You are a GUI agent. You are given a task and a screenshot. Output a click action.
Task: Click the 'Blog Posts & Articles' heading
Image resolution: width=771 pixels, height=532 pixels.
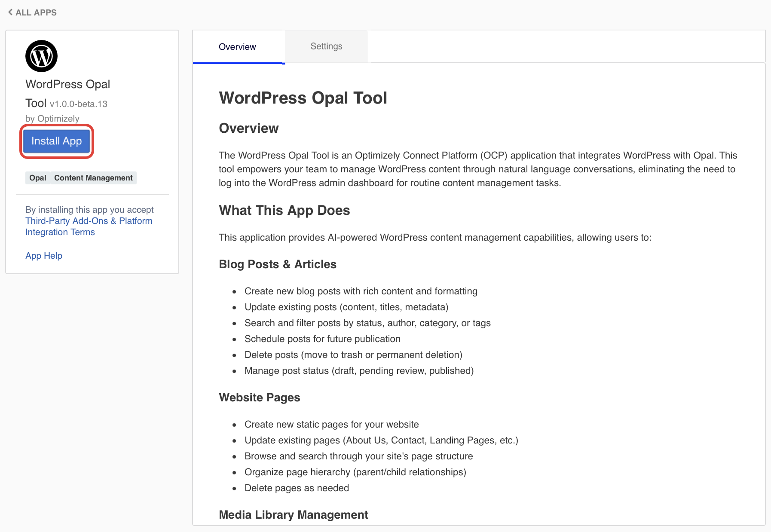(x=278, y=264)
